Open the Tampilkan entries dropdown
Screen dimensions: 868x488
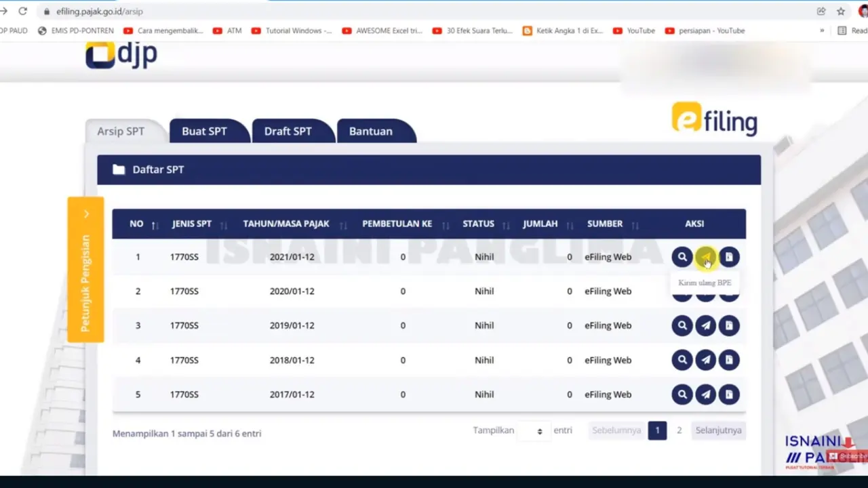click(534, 430)
